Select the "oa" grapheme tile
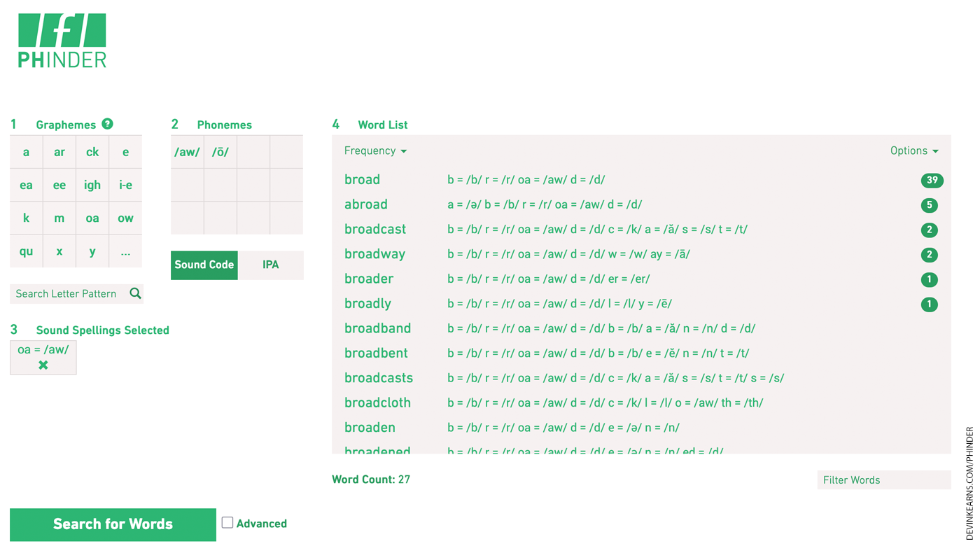 90,217
